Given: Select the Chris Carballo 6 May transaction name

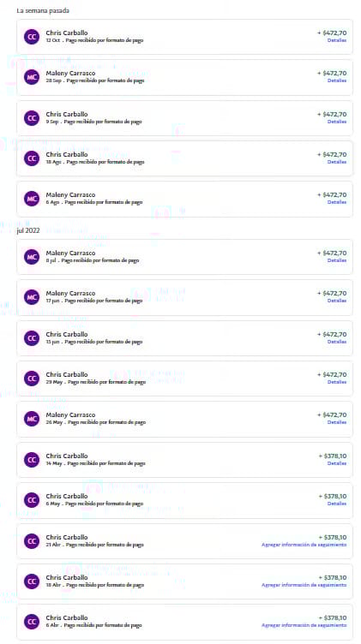Looking at the screenshot, I should point(67,496).
